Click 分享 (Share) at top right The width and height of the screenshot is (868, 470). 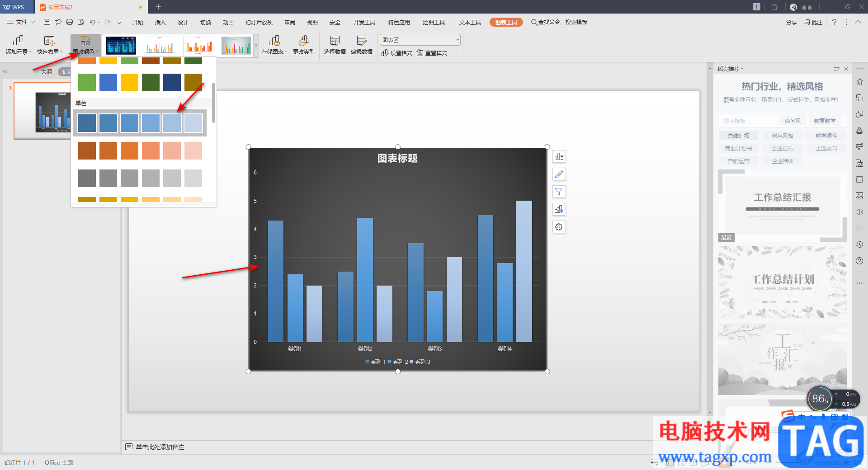coord(791,22)
